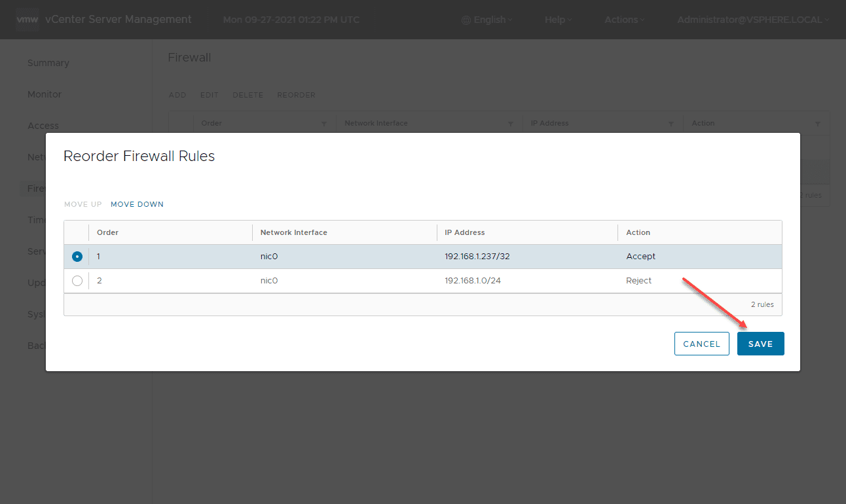The image size is (846, 504).
Task: Click the IP Address column filter icon
Action: click(671, 124)
